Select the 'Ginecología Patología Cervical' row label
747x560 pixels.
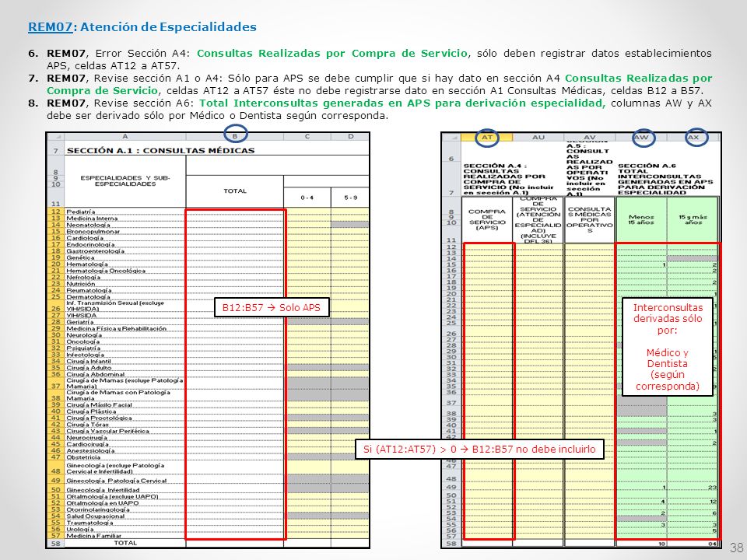coord(116,481)
